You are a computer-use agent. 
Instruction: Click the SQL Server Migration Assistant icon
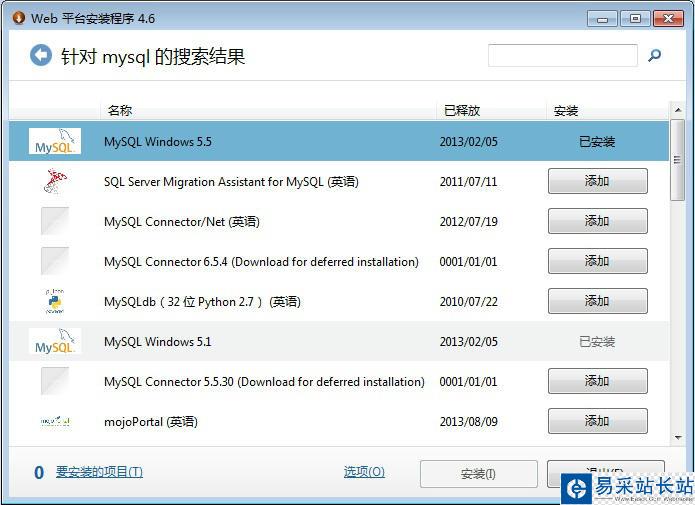pos(55,181)
